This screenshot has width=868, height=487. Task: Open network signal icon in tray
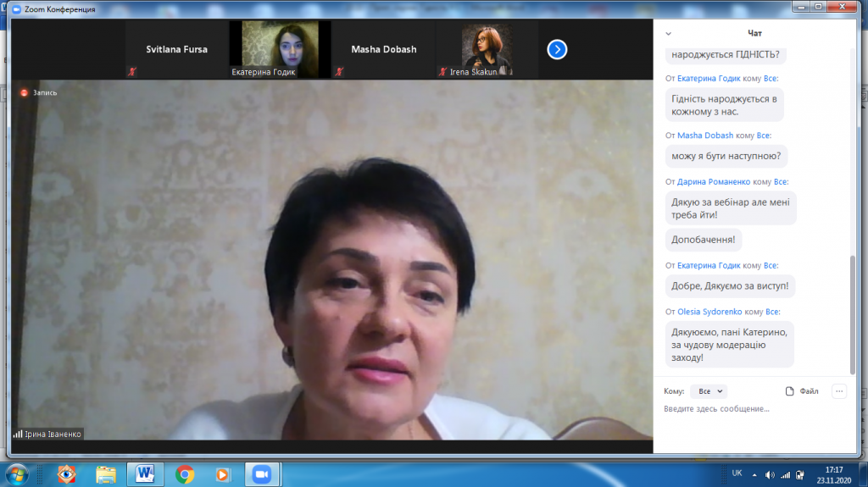[x=786, y=475]
